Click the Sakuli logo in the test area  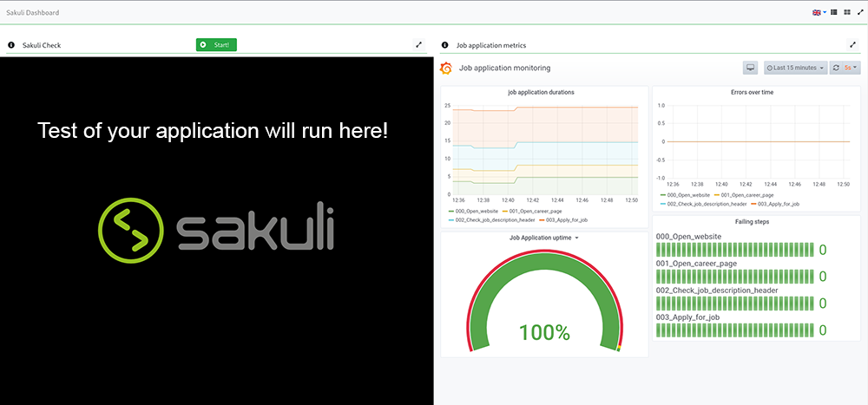point(216,230)
